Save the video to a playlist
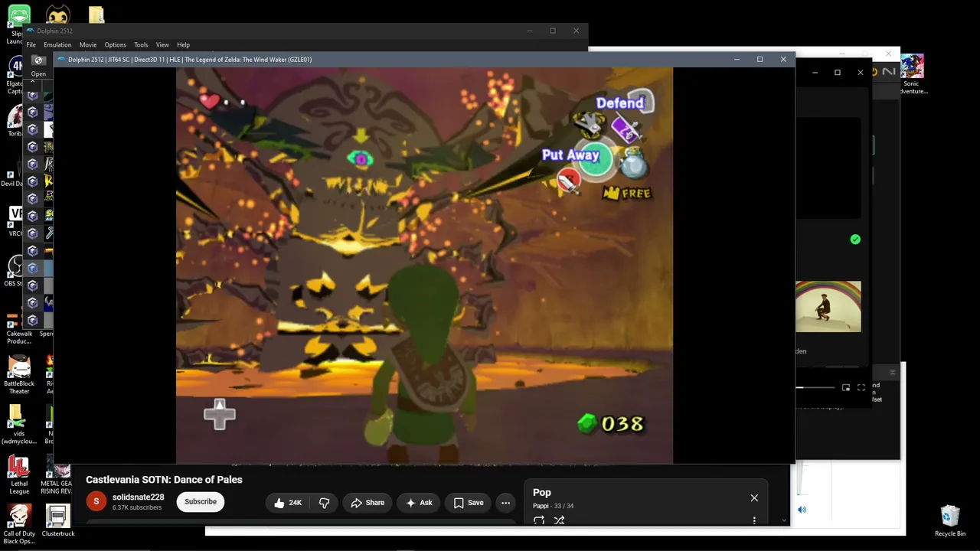Screen dimensions: 980x551 [x=468, y=503]
